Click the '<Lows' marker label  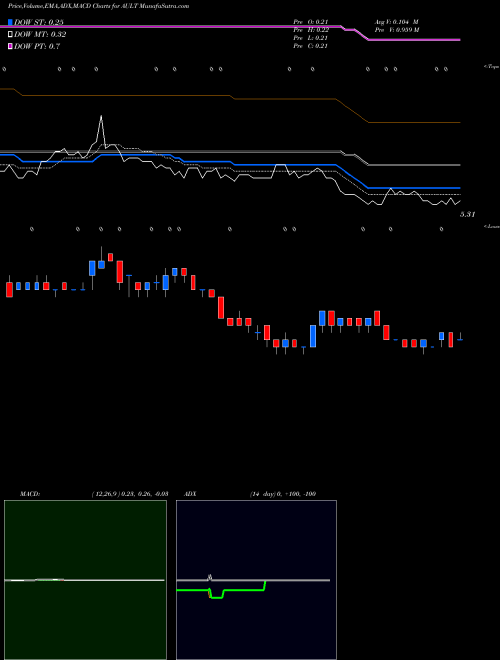tap(492, 226)
